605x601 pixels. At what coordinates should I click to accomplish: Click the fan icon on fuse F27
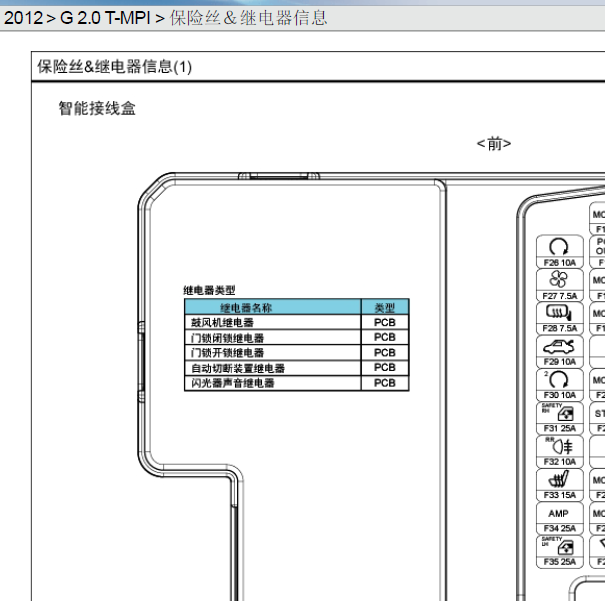[558, 279]
